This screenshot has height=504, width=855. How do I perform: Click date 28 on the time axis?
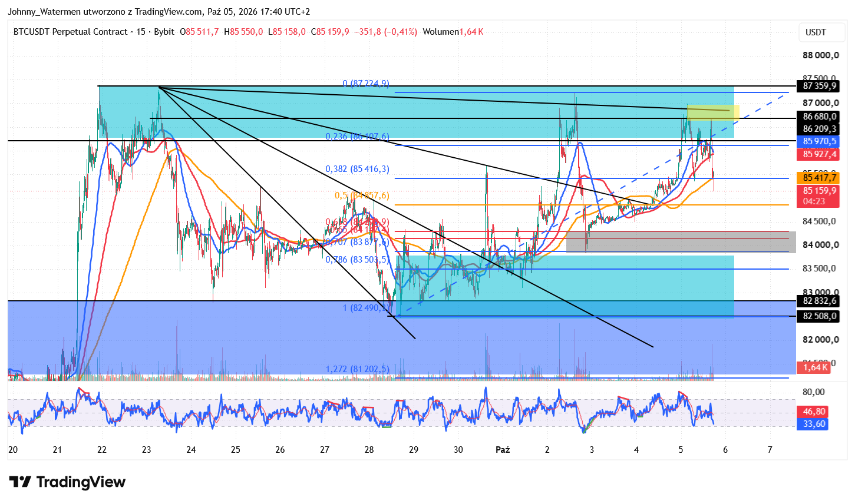coord(369,450)
